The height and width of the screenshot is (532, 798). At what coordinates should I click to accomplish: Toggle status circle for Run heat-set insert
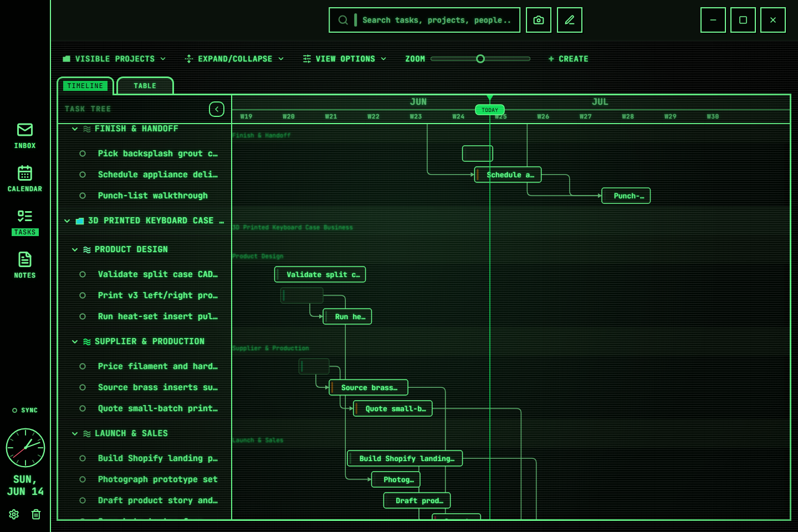[83, 316]
